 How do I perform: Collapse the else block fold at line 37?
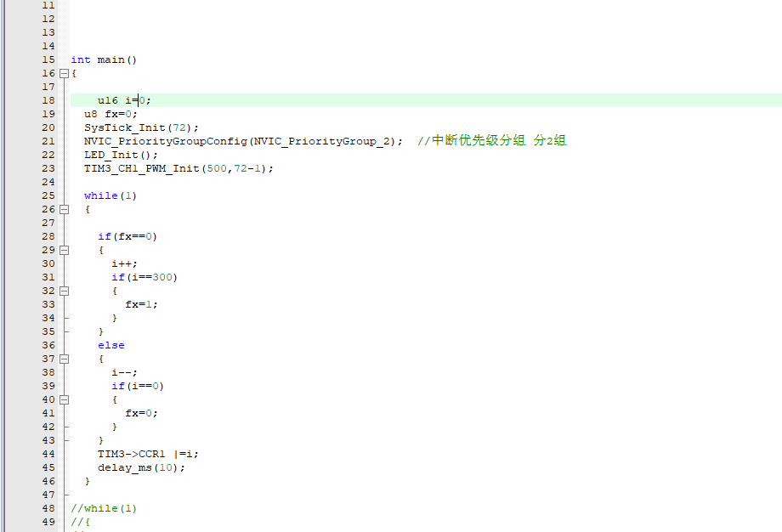pos(64,359)
